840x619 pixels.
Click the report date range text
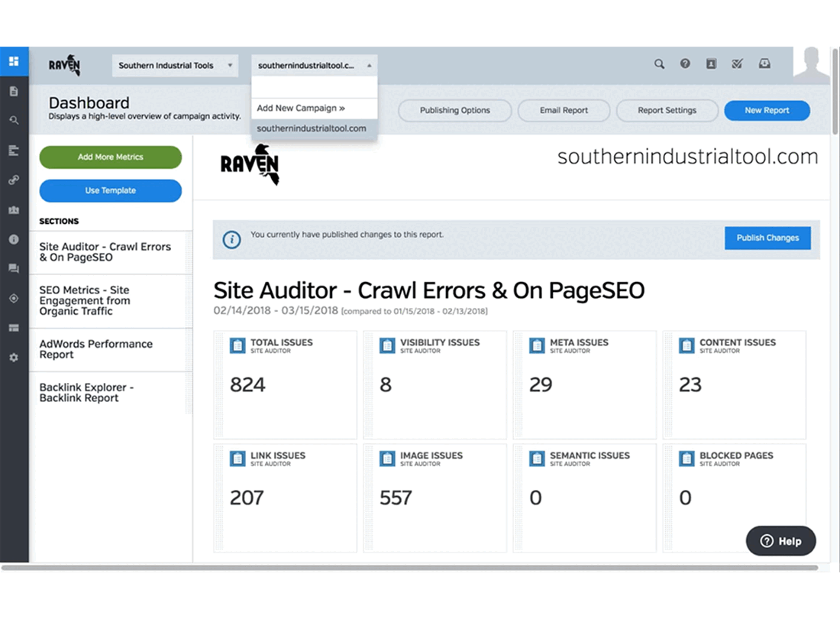[351, 311]
